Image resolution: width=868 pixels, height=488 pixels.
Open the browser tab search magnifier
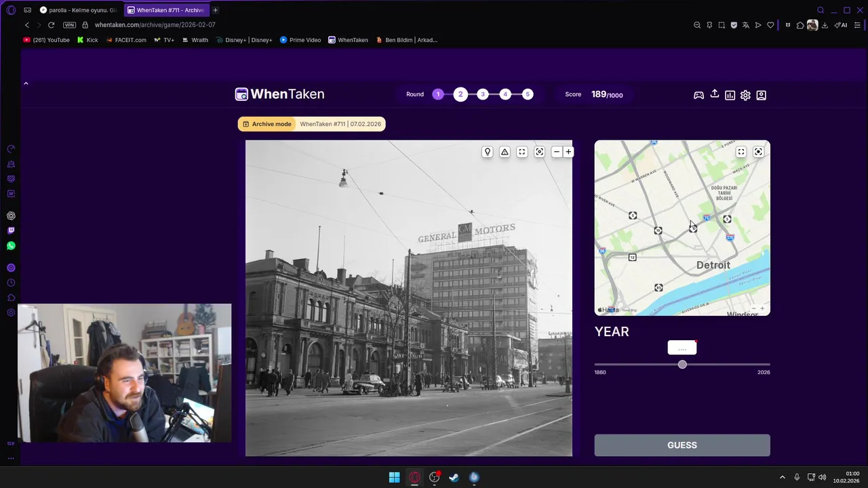click(821, 10)
